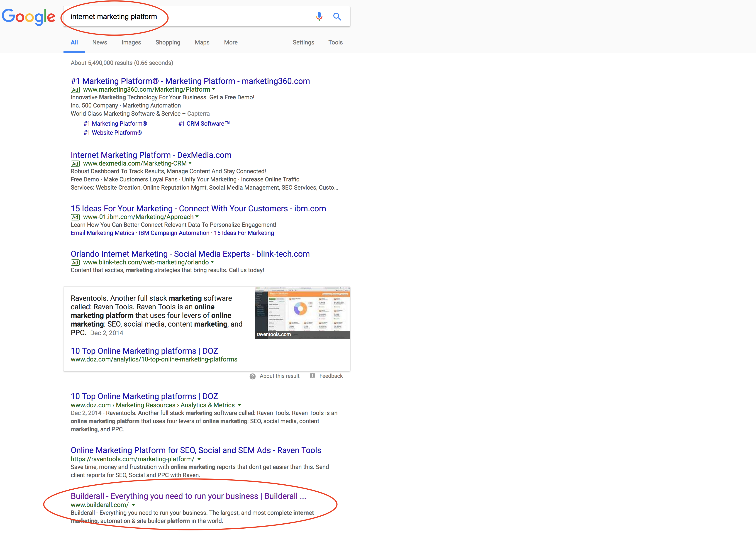Open the Shopping tab

[x=168, y=42]
